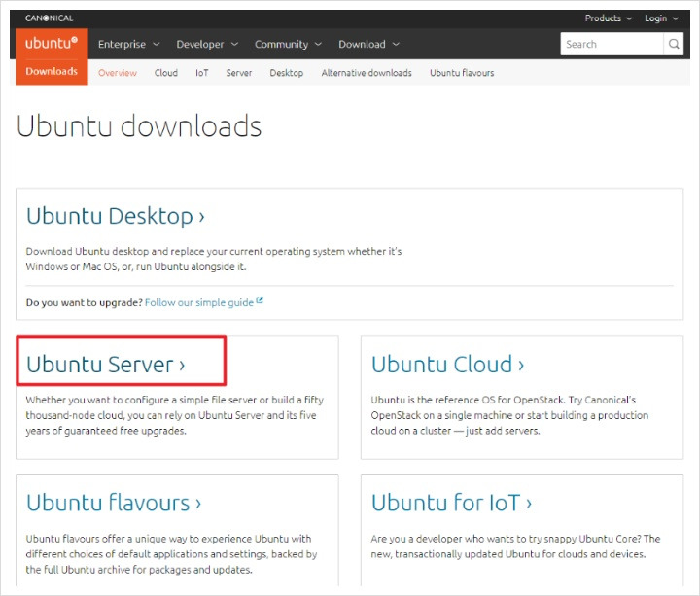Click the Ubuntu Cloud description paragraph
This screenshot has height=596, width=700.
(x=509, y=415)
